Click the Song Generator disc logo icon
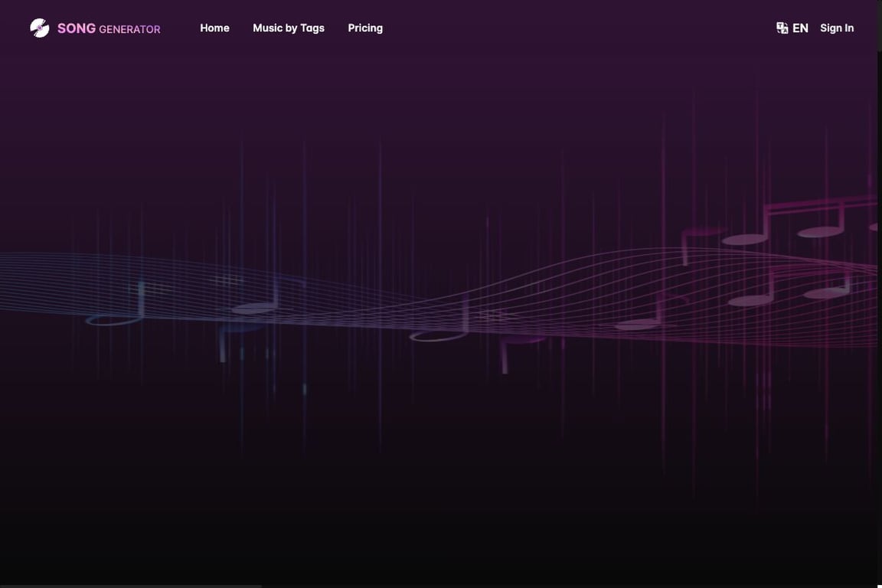Image resolution: width=882 pixels, height=588 pixels. pyautogui.click(x=39, y=28)
